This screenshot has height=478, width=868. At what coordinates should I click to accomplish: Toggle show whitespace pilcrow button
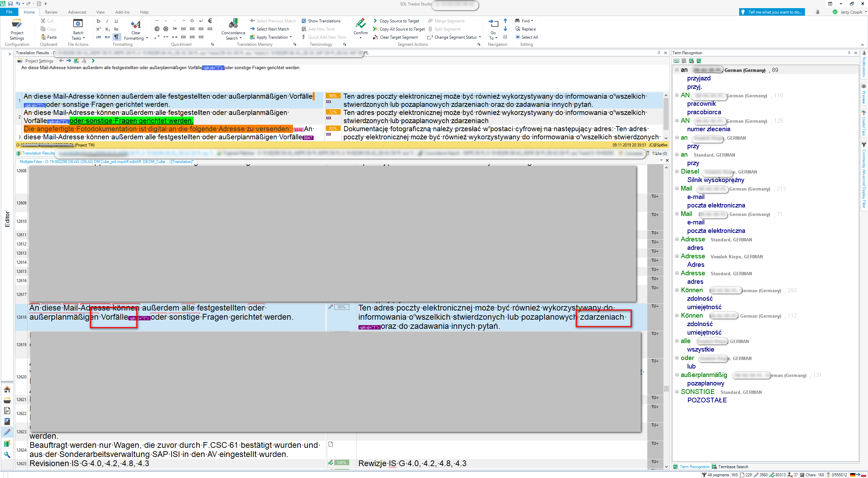(x=116, y=37)
